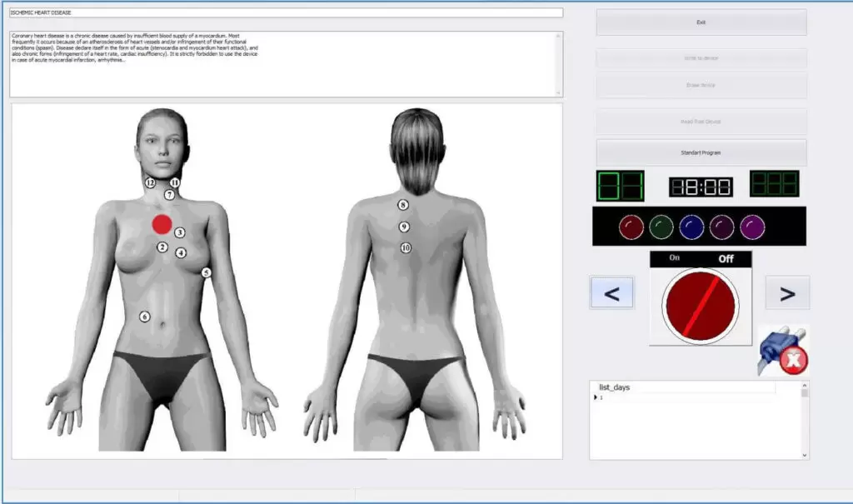Screen dimensions: 853x504
Task: Select point 12 on the front neck
Action: [151, 182]
